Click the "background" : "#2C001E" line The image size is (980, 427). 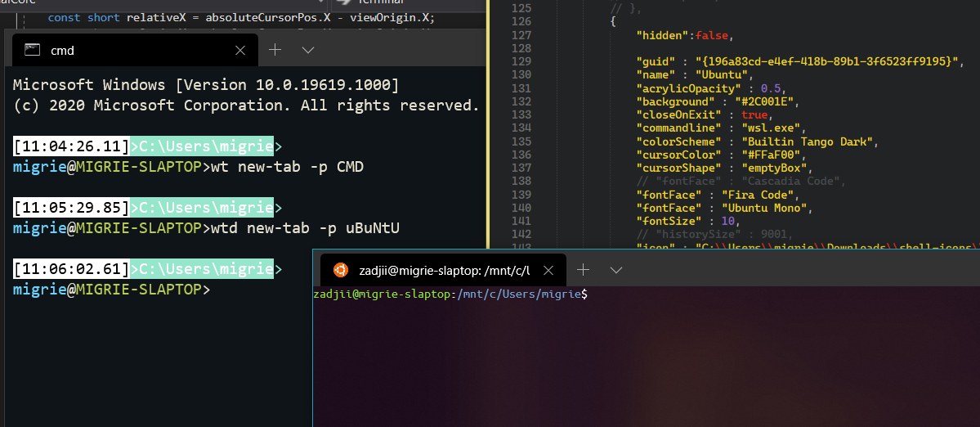(718, 101)
